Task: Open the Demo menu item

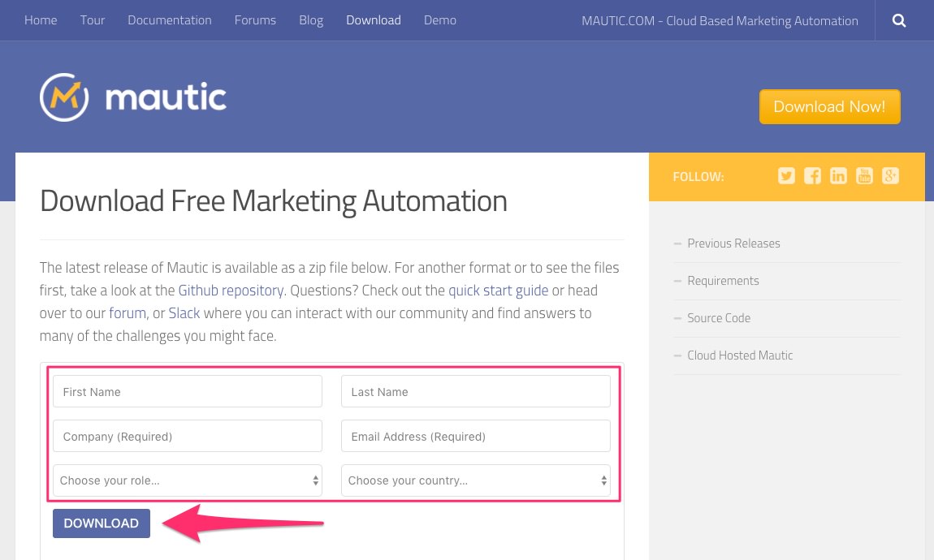Action: point(440,20)
